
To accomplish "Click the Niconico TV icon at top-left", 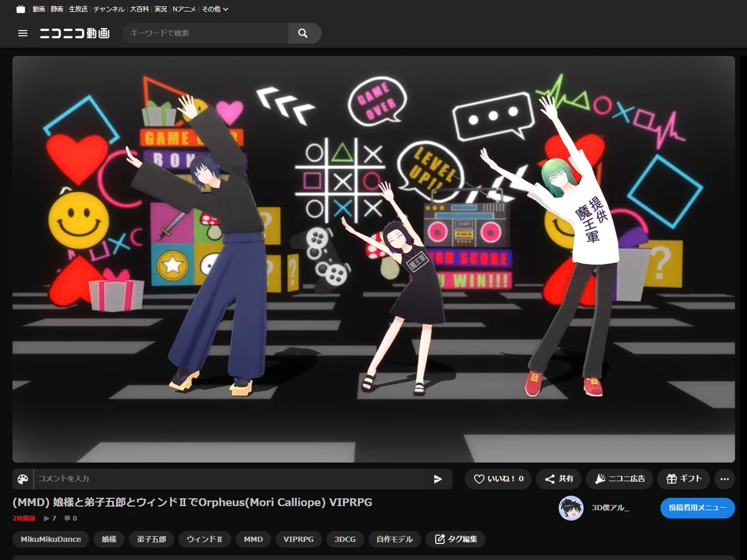I will 21,9.
